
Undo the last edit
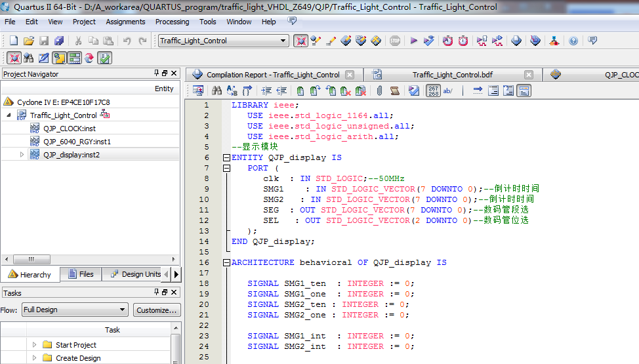click(x=127, y=41)
